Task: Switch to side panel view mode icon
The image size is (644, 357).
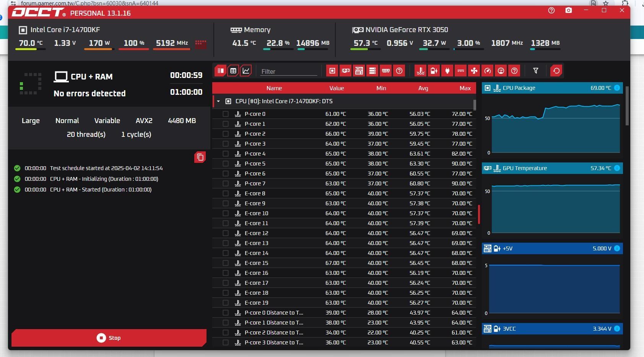Action: click(220, 71)
